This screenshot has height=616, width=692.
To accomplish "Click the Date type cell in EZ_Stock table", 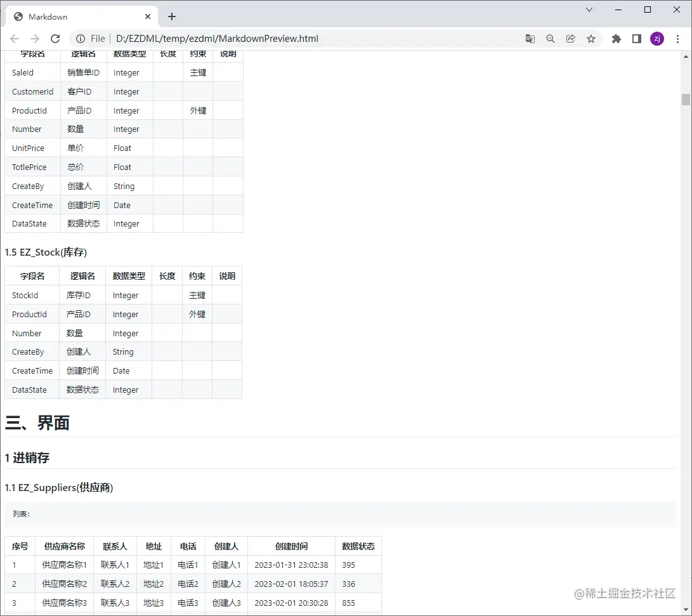I will tap(129, 370).
